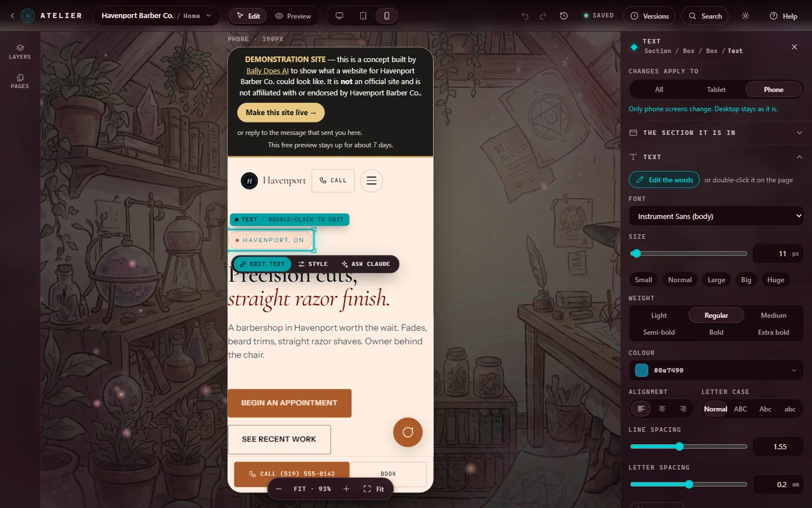Set letter case to ABC uppercase
The height and width of the screenshot is (508, 812).
point(740,409)
